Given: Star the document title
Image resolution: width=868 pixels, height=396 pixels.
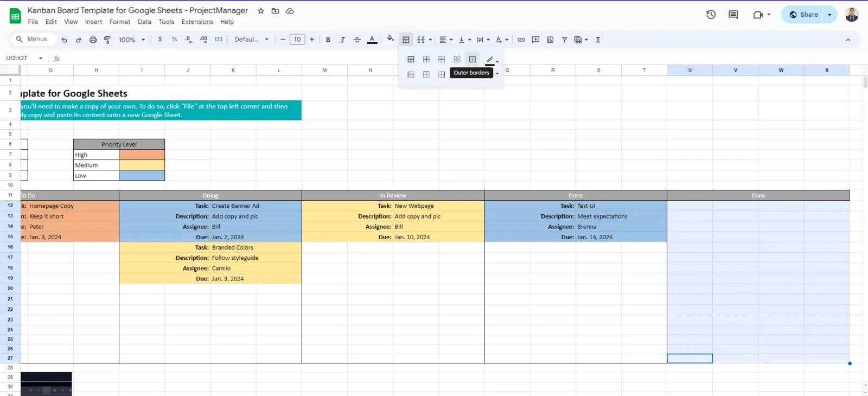Looking at the screenshot, I should coord(260,11).
